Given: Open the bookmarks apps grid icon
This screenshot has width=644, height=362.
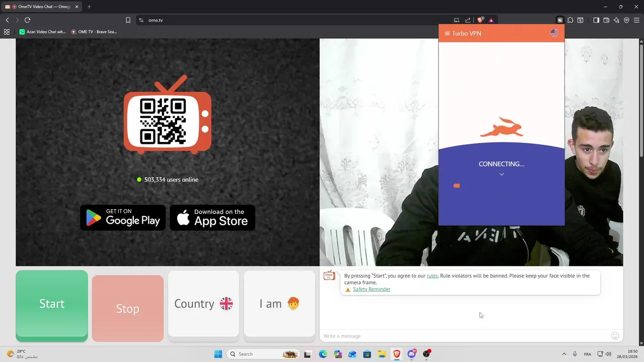Looking at the screenshot, I should [7, 32].
